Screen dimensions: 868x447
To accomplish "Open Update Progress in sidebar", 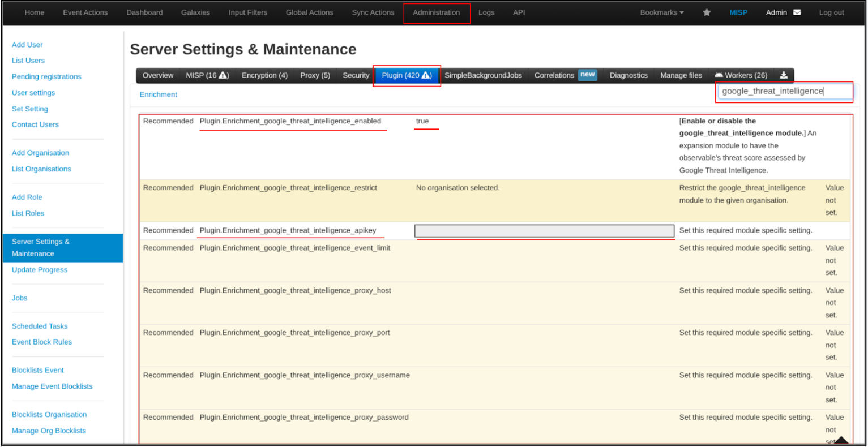I will (40, 270).
